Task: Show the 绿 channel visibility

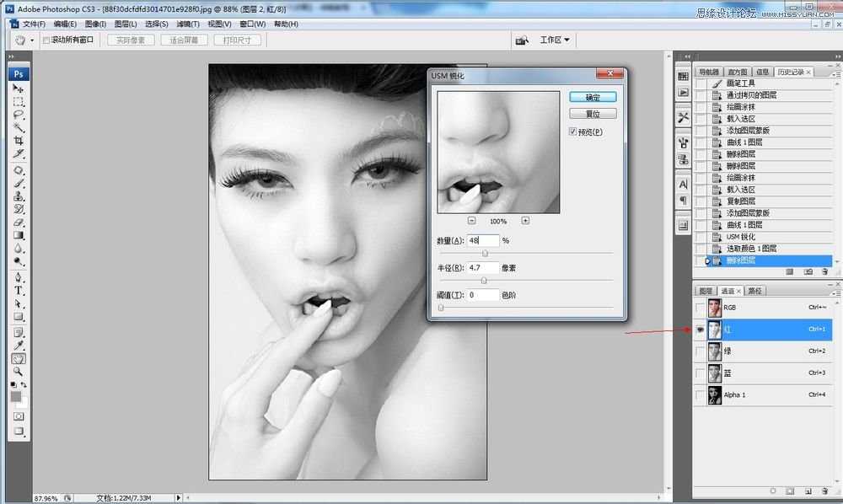Action: pos(700,351)
